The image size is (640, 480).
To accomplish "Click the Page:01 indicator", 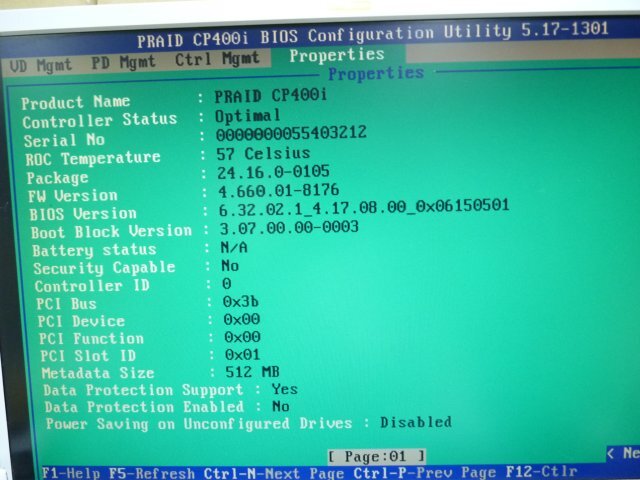I will [x=377, y=456].
